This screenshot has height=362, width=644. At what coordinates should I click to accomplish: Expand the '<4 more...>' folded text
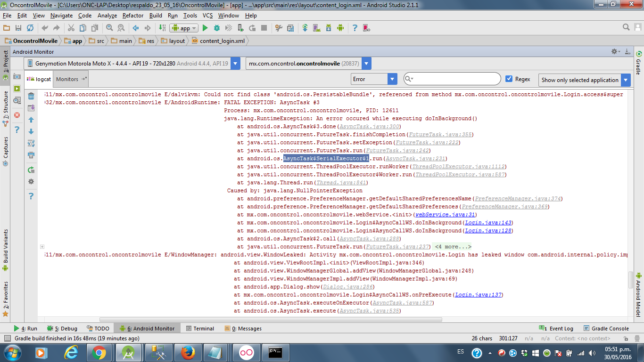click(453, 247)
